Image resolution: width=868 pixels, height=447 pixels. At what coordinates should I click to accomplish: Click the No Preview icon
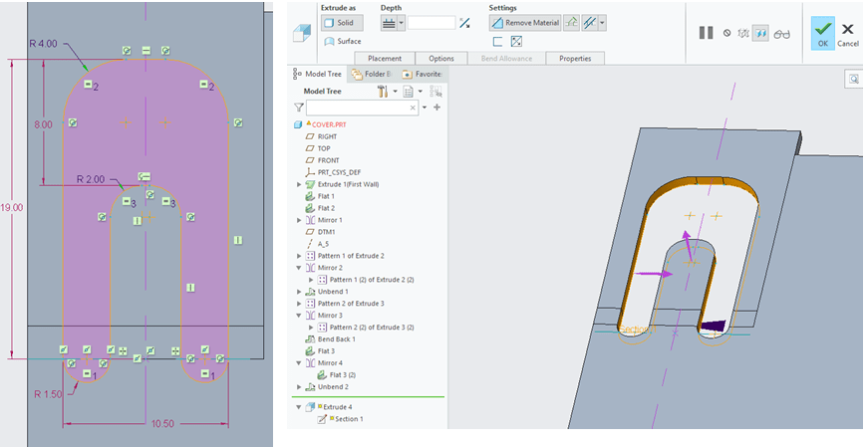coord(727,33)
